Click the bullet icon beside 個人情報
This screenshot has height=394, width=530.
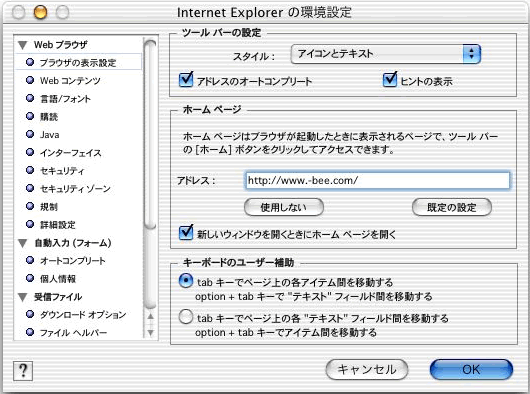pyautogui.click(x=30, y=278)
